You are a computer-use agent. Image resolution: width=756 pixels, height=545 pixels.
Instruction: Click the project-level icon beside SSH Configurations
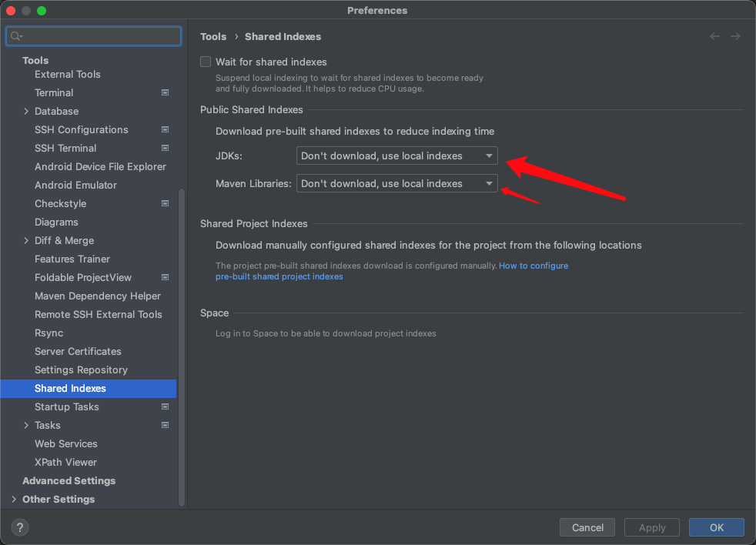[165, 129]
